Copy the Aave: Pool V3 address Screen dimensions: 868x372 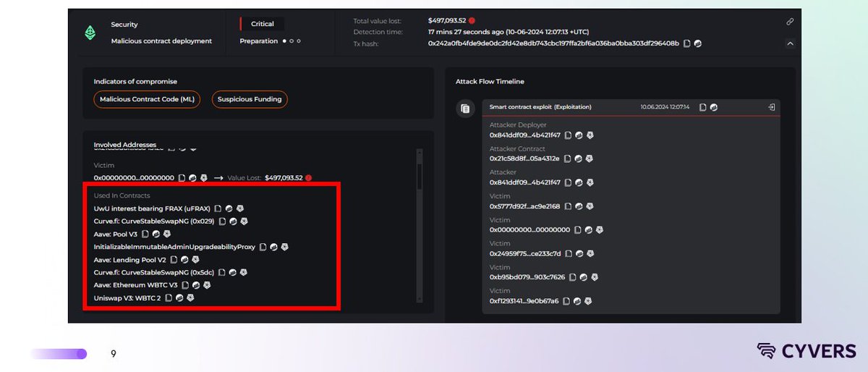145,234
